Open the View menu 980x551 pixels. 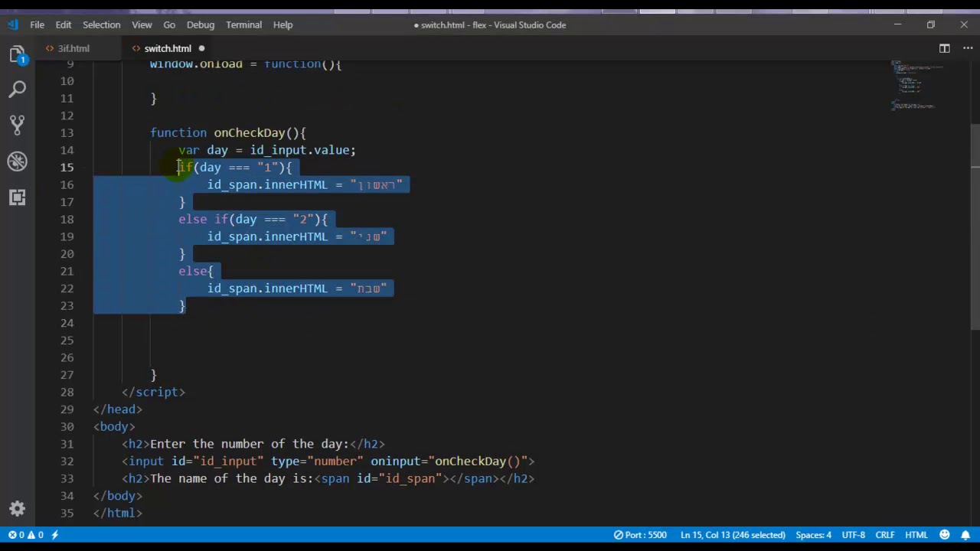pyautogui.click(x=142, y=24)
